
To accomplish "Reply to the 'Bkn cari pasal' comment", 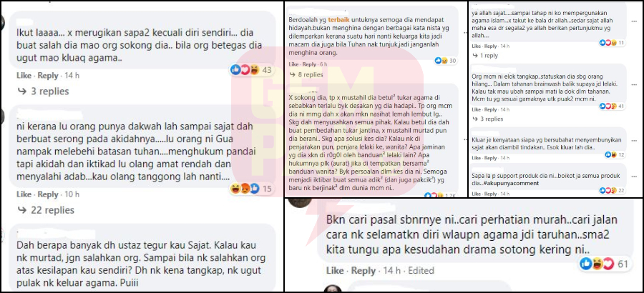I will (x=364, y=271).
